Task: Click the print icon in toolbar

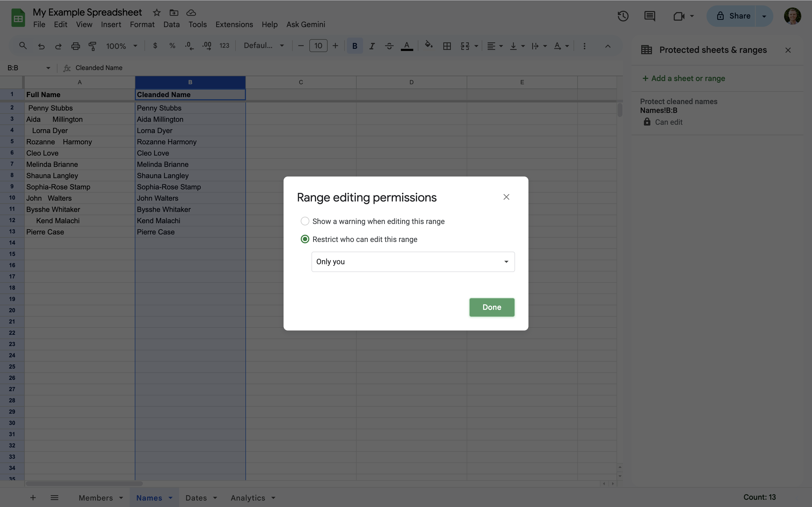Action: click(x=75, y=46)
